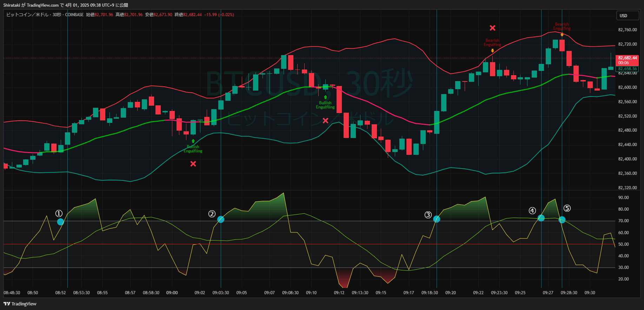This screenshot has height=310, width=644.
Task: Click the 50.00 oscillator scale label
Action: [x=624, y=244]
